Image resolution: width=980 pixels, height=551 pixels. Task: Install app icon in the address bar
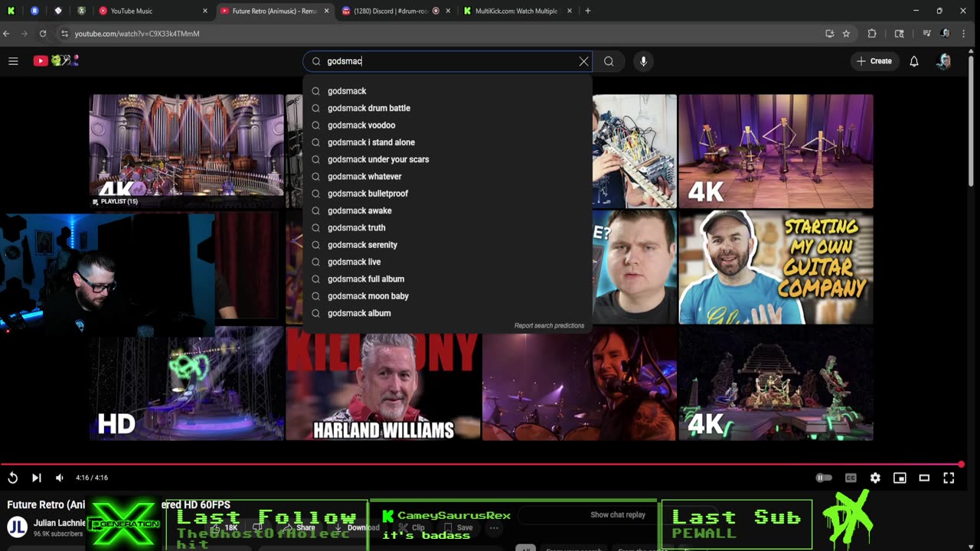coord(829,34)
